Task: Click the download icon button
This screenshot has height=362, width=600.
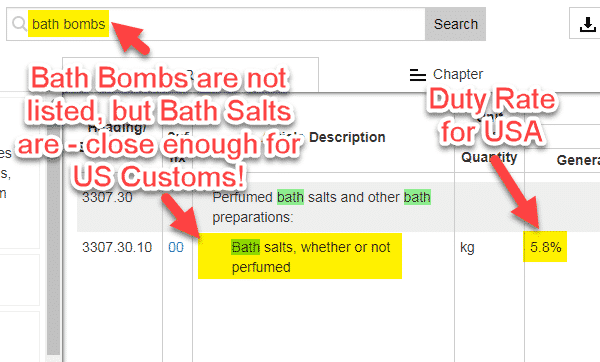Action: (587, 24)
